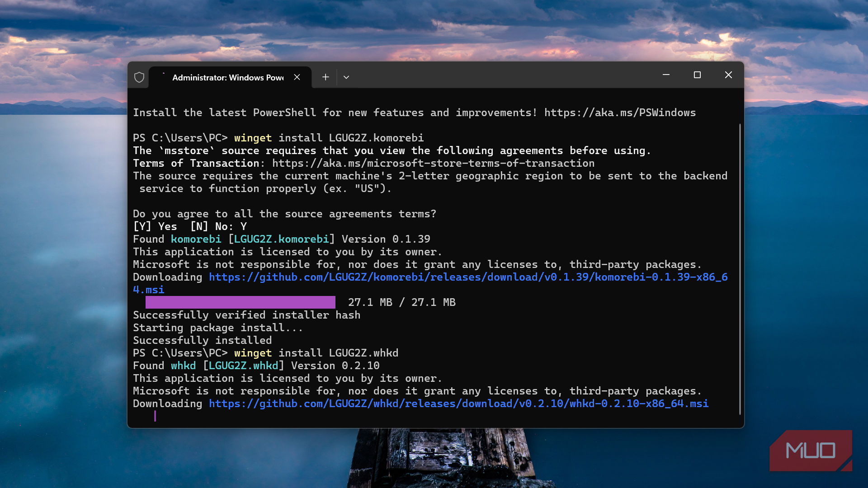Maximize the terminal window
The height and width of the screenshot is (488, 868).
[697, 75]
